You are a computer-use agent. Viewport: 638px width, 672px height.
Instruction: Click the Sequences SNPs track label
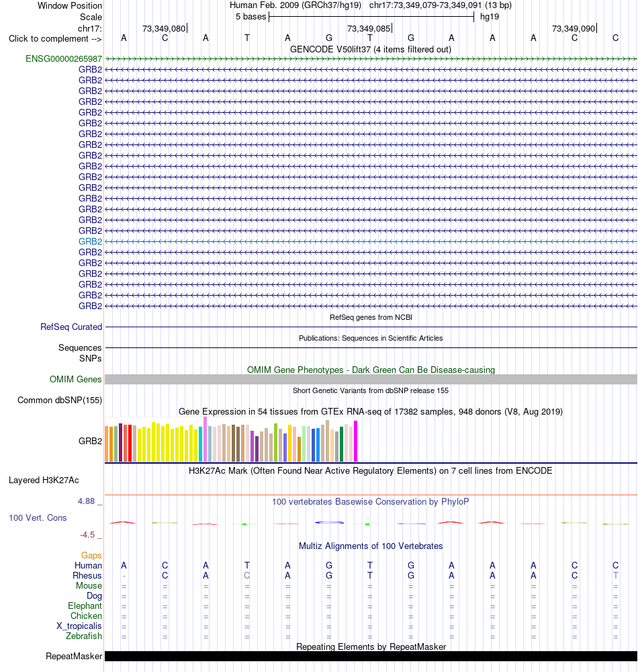80,353
